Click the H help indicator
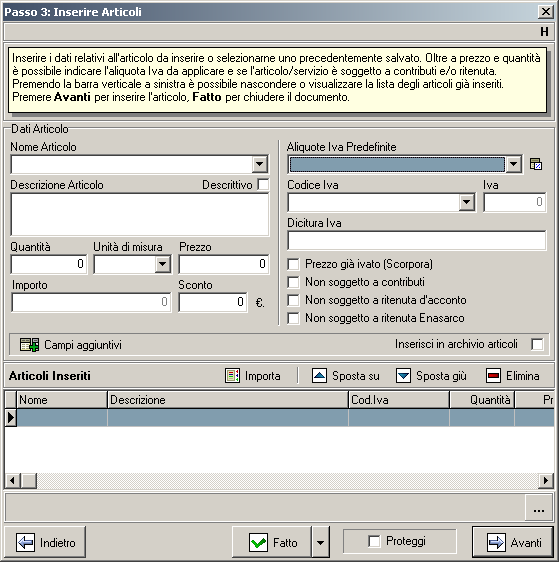559x562 pixels. pyautogui.click(x=544, y=32)
